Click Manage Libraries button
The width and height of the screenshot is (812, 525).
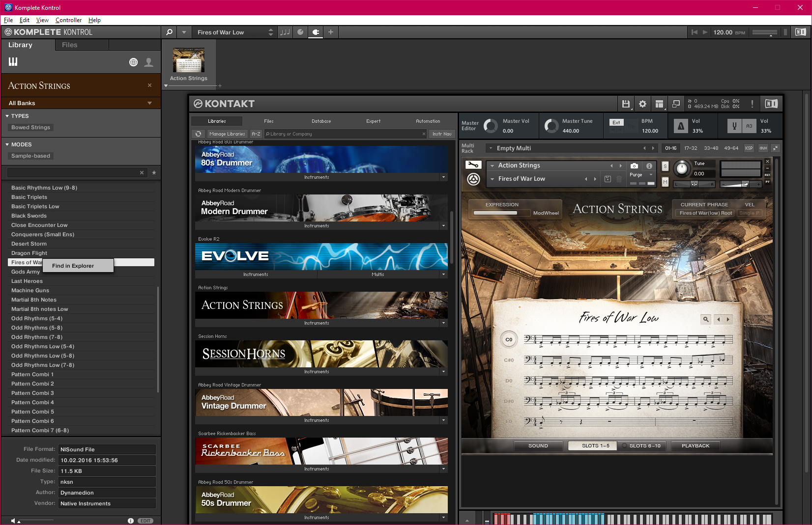pyautogui.click(x=227, y=134)
